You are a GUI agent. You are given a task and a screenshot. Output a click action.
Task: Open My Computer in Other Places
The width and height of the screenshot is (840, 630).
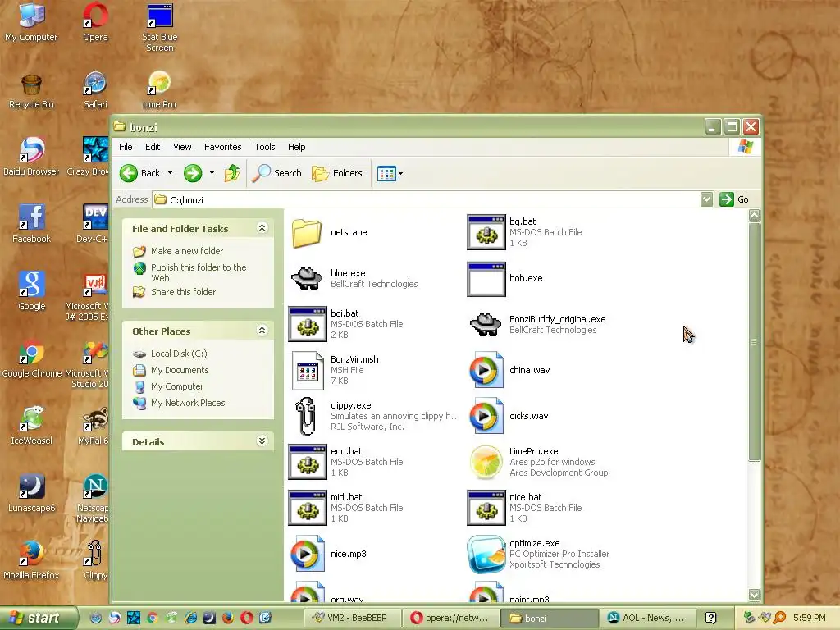177,387
